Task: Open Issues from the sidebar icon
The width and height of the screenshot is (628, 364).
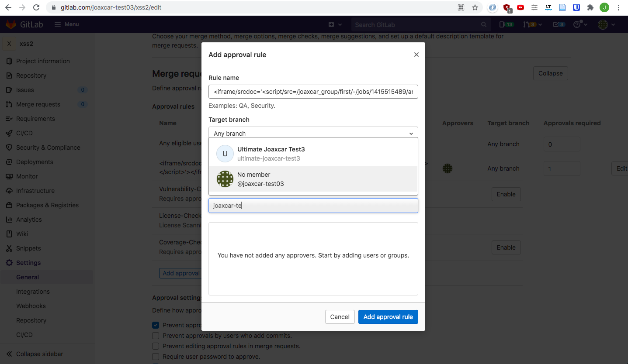Action: 9,90
